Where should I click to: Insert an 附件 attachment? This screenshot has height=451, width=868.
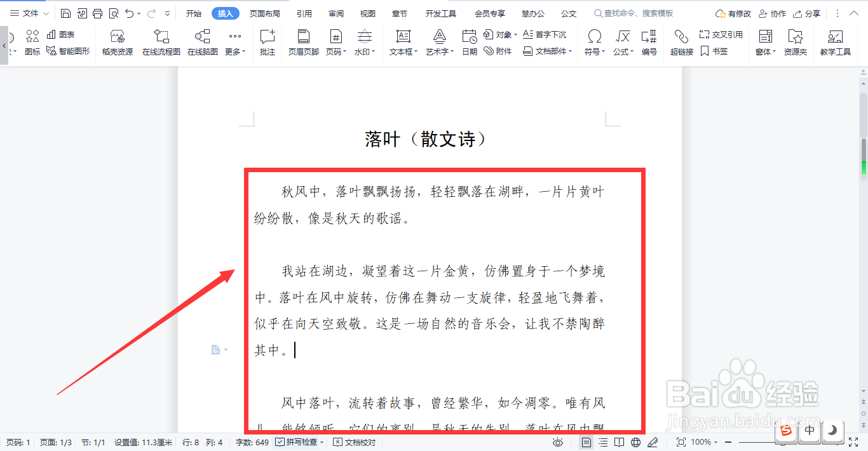pos(498,51)
